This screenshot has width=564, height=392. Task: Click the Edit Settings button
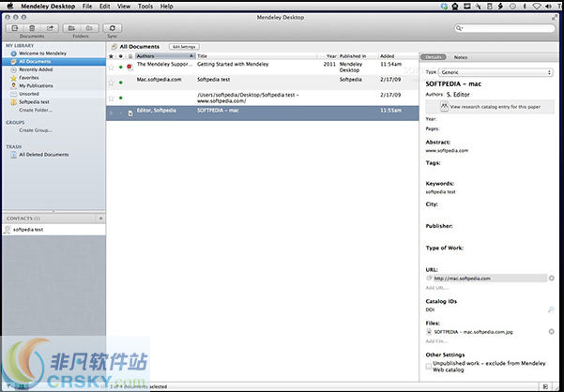tap(184, 47)
